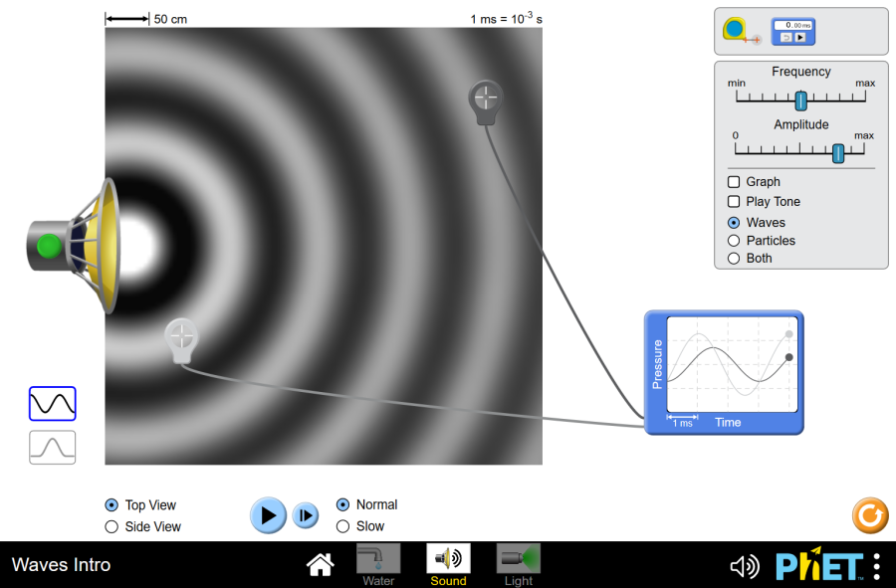Switch to the Light screen tab
Image resolution: width=896 pixels, height=588 pixels.
[x=518, y=563]
